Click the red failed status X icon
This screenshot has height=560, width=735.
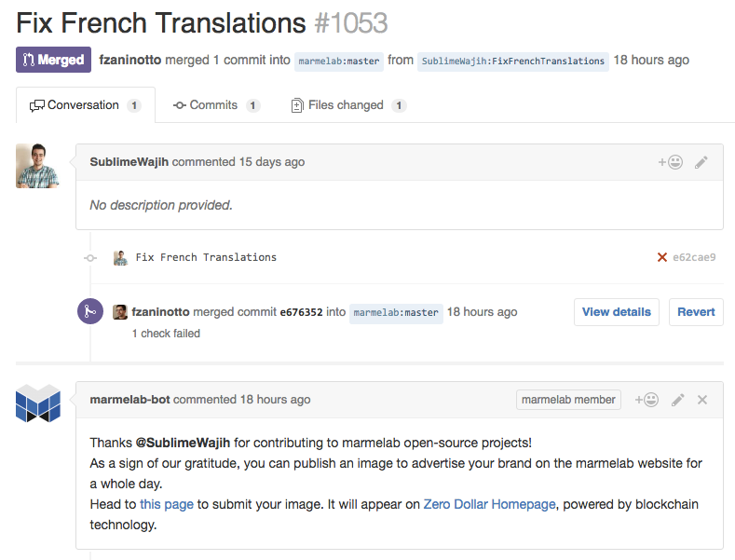pos(662,257)
